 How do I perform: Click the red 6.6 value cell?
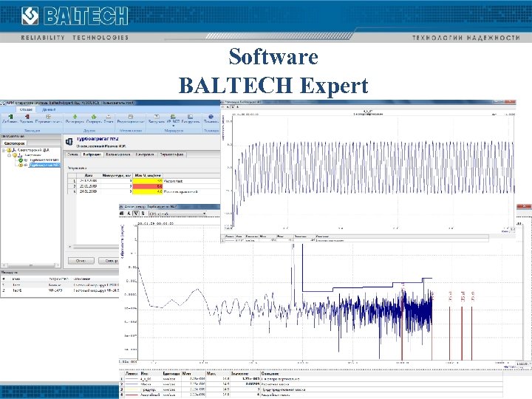pyautogui.click(x=148, y=186)
